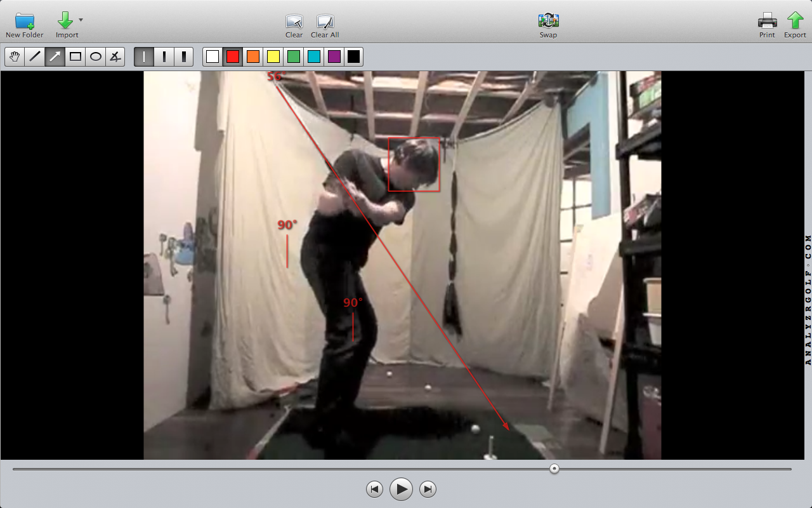This screenshot has height=508, width=812.
Task: Click the Clear drawing button
Action: click(294, 21)
